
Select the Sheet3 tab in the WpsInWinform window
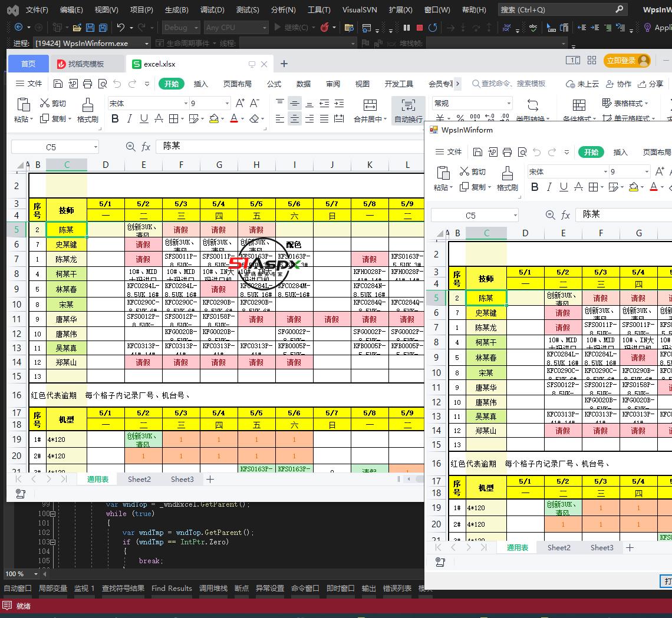[602, 548]
